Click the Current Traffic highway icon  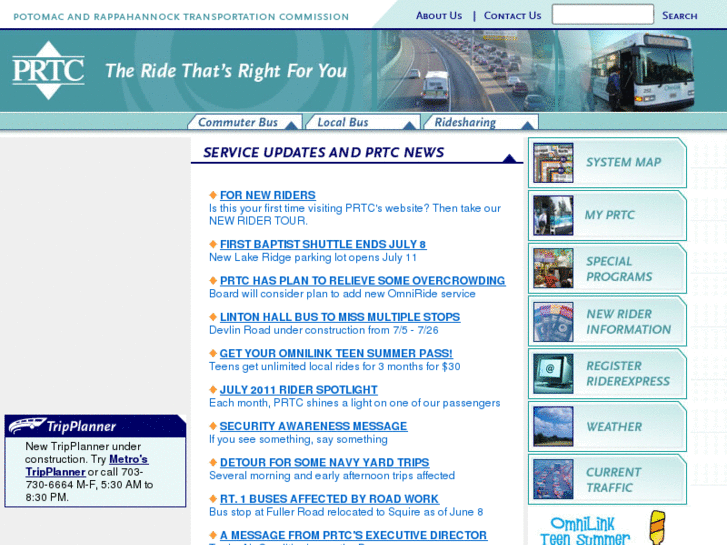coord(553,479)
